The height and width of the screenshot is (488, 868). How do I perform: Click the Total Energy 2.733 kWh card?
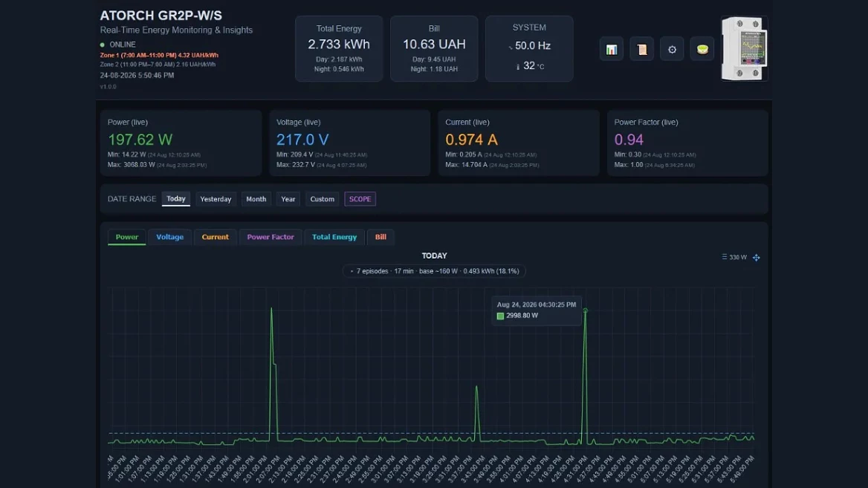pyautogui.click(x=339, y=49)
